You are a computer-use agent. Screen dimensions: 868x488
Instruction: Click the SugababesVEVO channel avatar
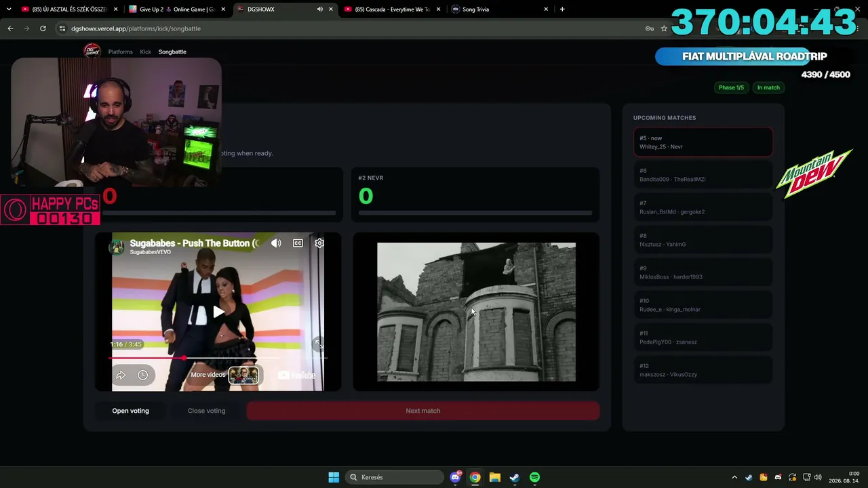click(118, 247)
